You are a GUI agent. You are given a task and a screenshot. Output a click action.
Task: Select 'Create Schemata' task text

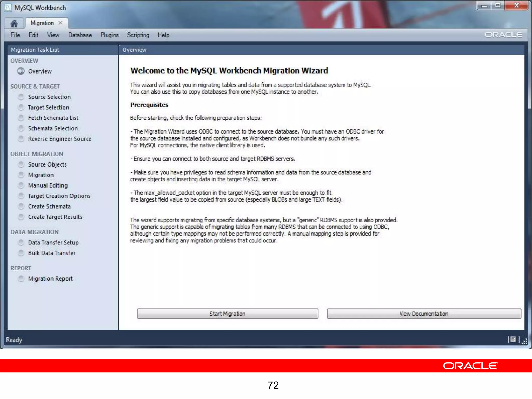click(49, 206)
